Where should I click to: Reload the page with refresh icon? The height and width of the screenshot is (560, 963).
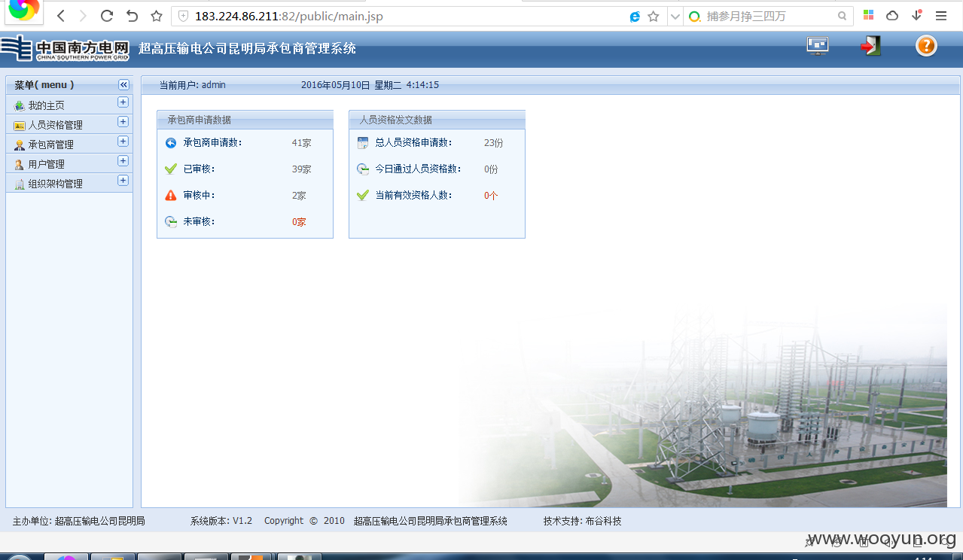click(107, 16)
